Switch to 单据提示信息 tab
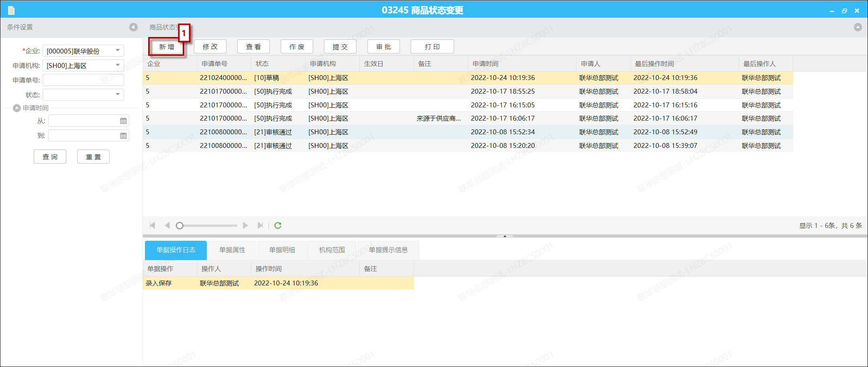The image size is (868, 367). (x=388, y=250)
